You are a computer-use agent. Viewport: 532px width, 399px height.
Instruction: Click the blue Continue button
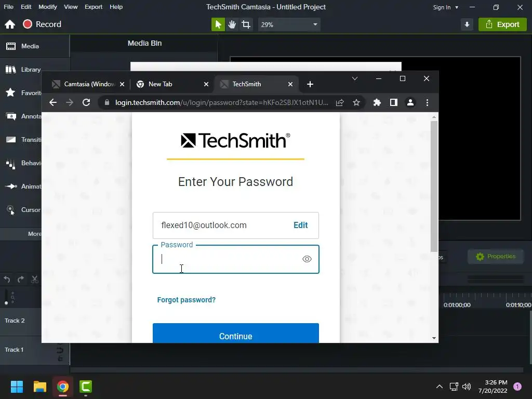235,333
